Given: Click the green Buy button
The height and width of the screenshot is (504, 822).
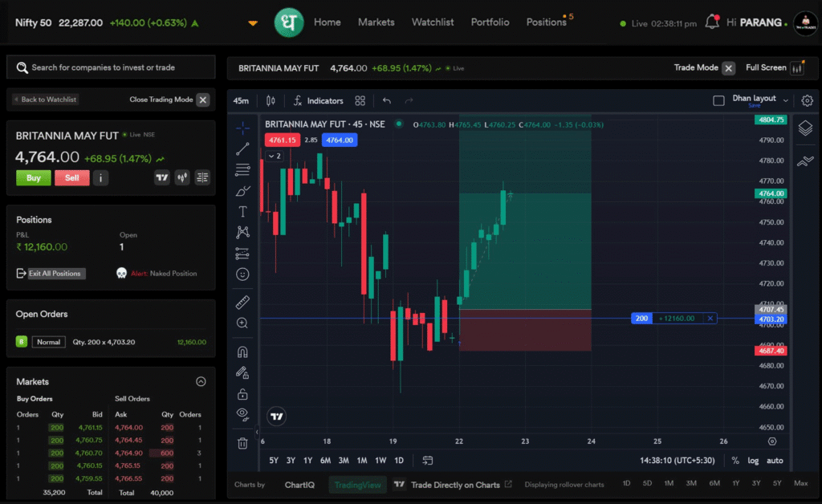Looking at the screenshot, I should [x=33, y=178].
